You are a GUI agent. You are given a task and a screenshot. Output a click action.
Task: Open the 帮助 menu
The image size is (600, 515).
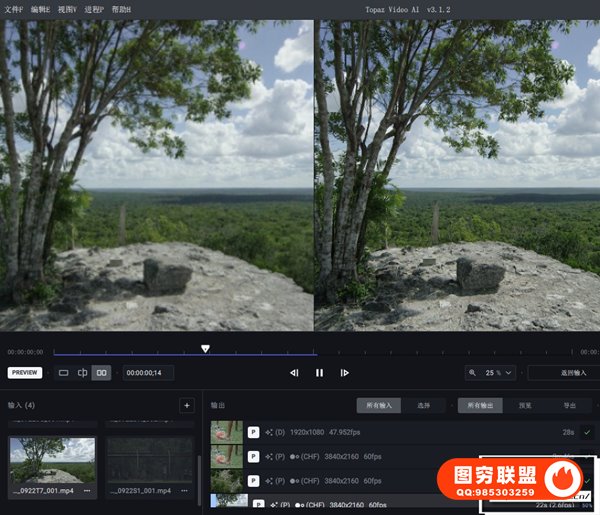click(121, 9)
